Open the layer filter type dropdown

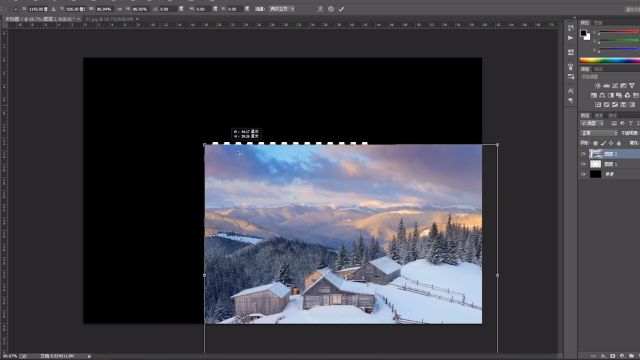[x=592, y=123]
